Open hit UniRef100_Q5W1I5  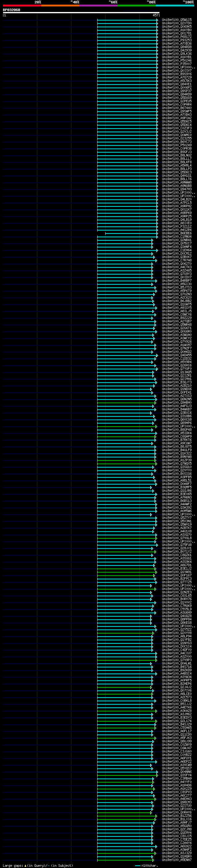point(177,20)
